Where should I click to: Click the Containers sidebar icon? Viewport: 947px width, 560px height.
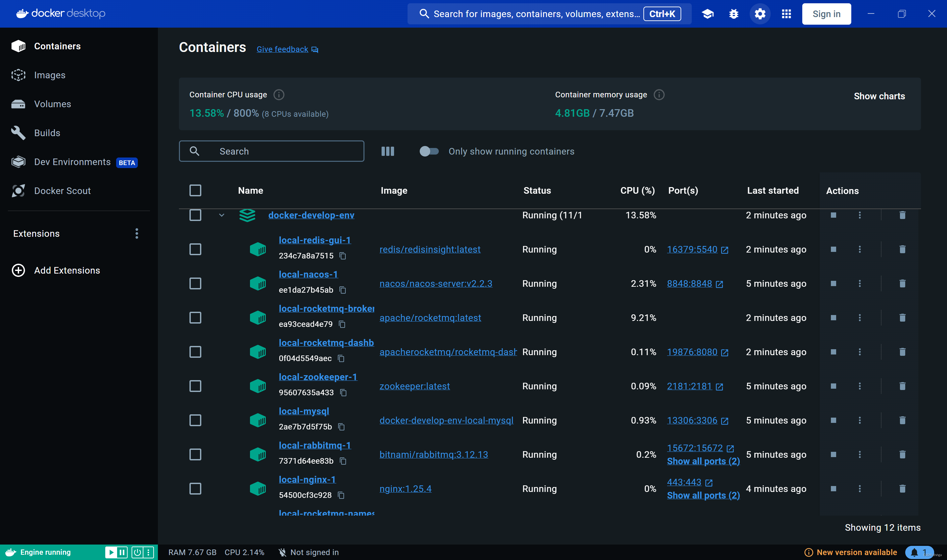coord(19,45)
